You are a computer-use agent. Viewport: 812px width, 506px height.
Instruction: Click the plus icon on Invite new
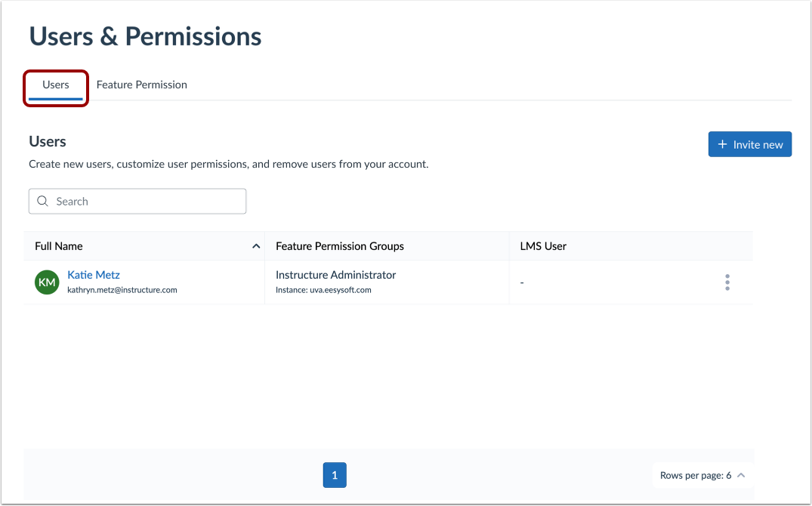724,144
